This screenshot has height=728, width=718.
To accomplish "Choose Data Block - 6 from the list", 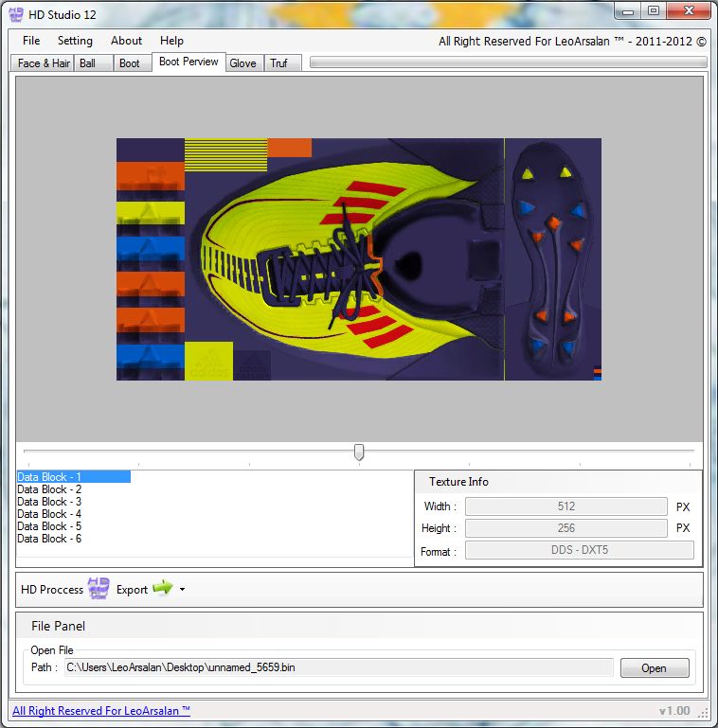I will click(49, 539).
